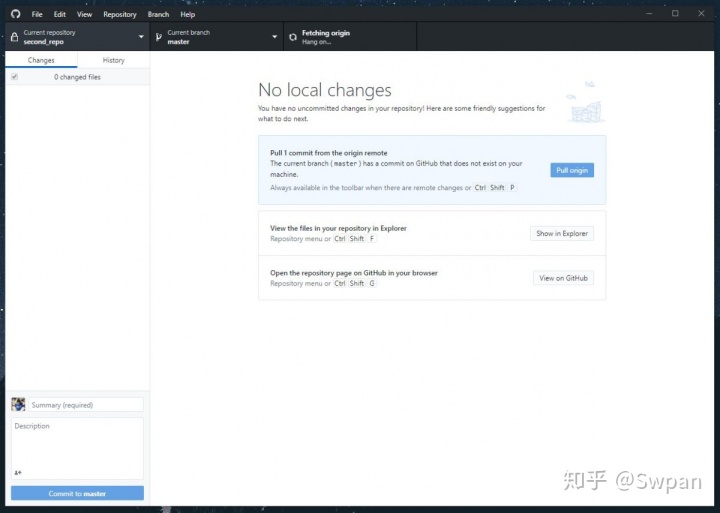
Task: Click the user avatar by Summary field
Action: 18,405
